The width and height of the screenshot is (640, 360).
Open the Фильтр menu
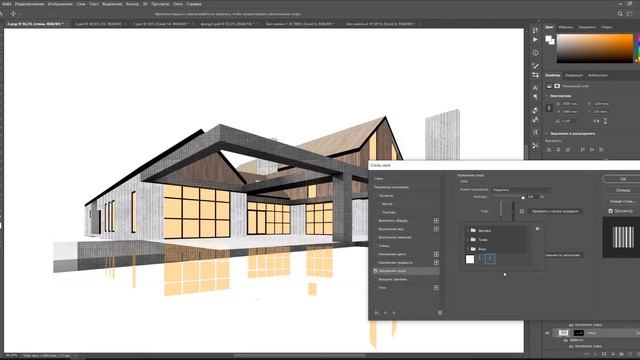[x=132, y=4]
